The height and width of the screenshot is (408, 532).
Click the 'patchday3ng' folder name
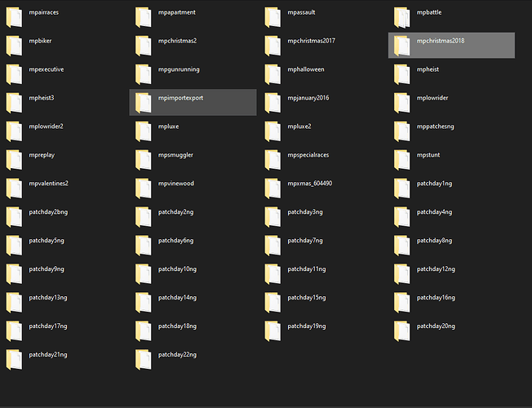305,212
